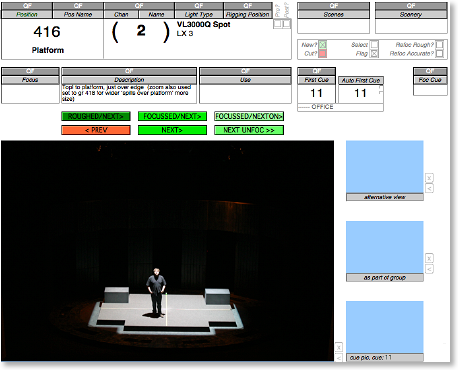
Task: Click NEXT UNFOC >> button
Action: point(249,130)
